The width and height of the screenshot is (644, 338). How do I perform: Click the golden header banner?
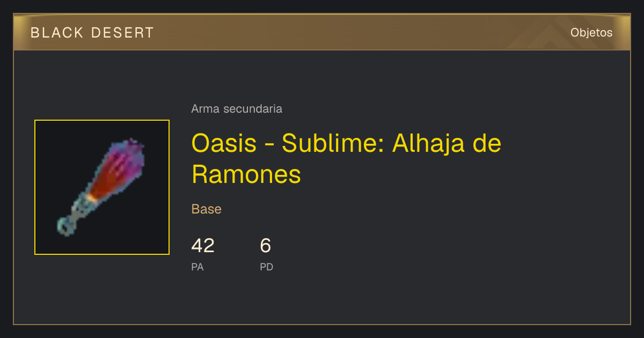[322, 32]
